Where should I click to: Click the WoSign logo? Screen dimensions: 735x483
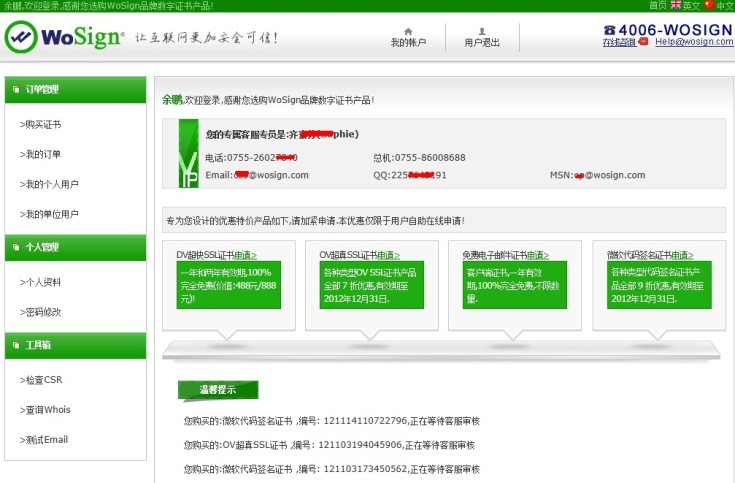64,38
